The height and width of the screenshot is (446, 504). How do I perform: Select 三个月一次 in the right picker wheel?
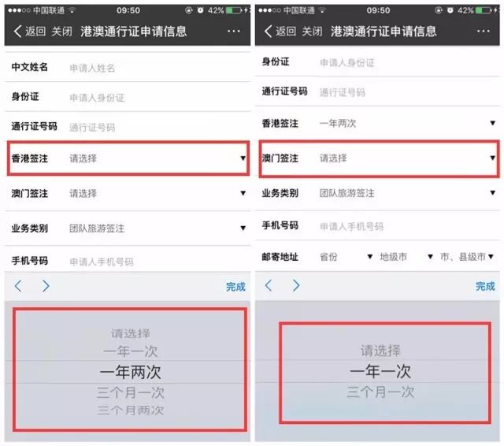(380, 392)
